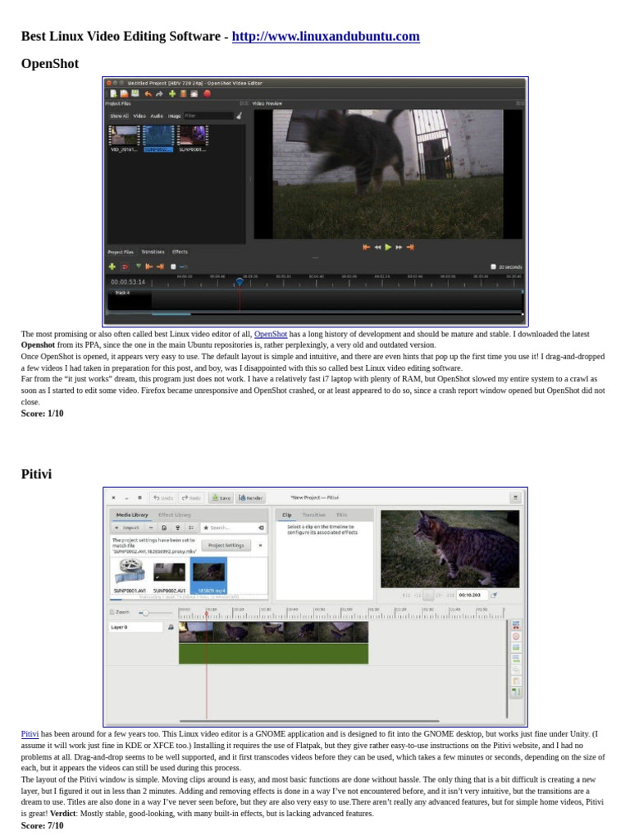Select Show All filter in OpenShot Project Files
Image resolution: width=630 pixels, height=840 pixels.
[119, 116]
